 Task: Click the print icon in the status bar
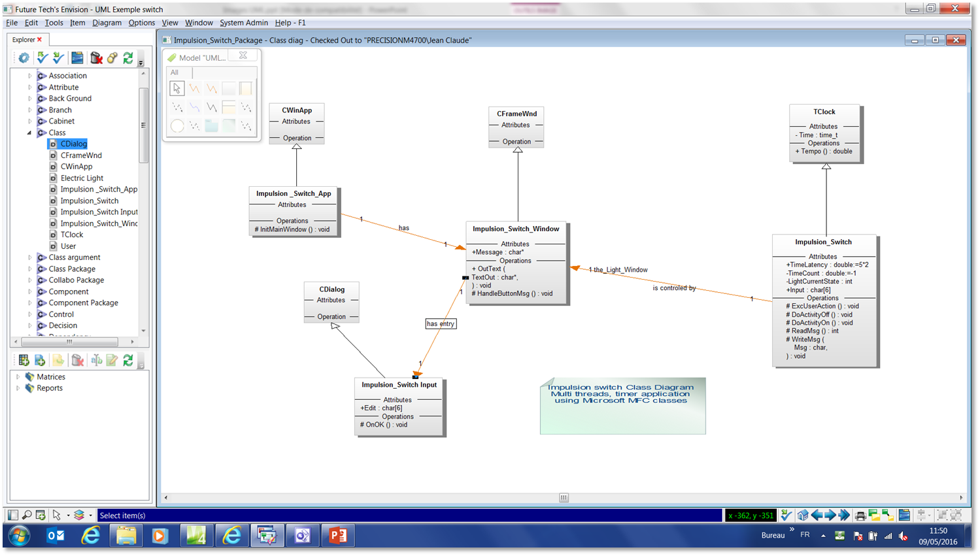860,515
